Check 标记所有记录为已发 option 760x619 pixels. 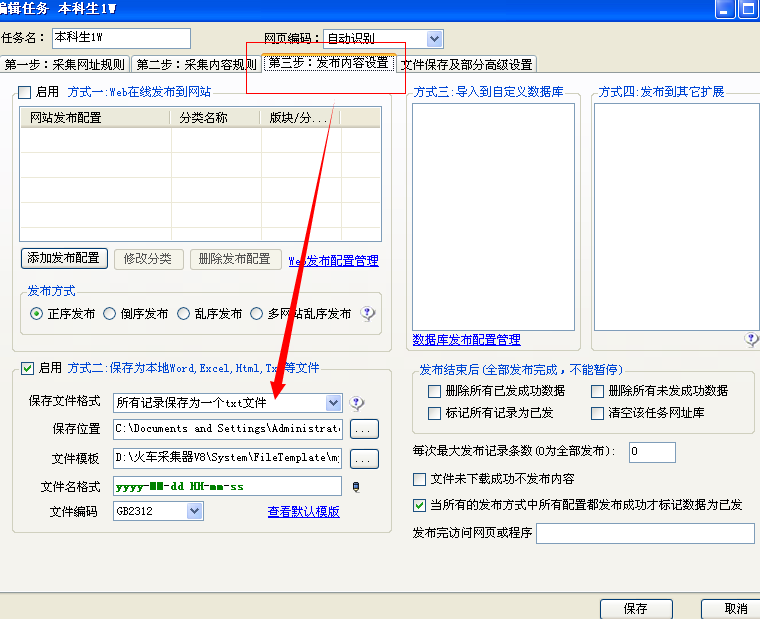coord(434,413)
